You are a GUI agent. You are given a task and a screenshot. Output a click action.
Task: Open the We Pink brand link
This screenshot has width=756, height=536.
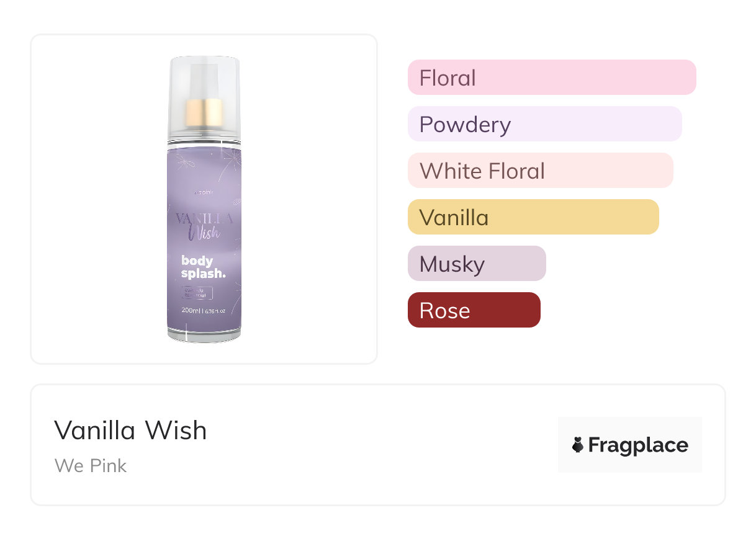[91, 465]
